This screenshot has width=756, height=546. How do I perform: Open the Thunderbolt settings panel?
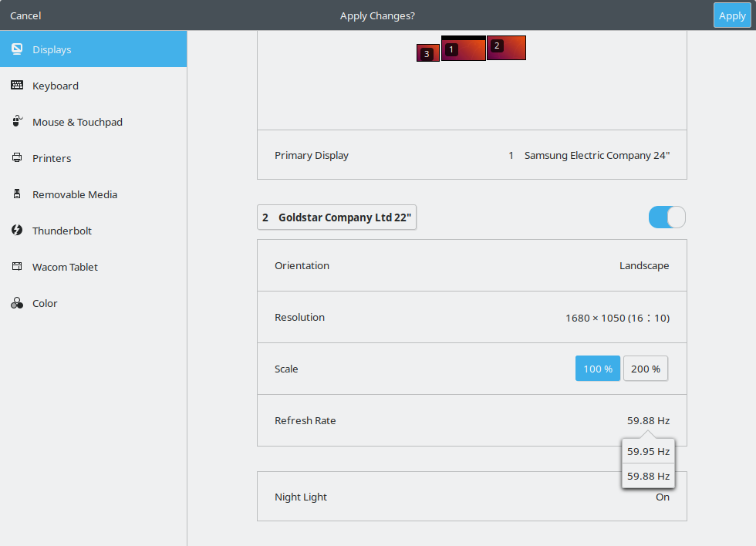click(x=93, y=231)
